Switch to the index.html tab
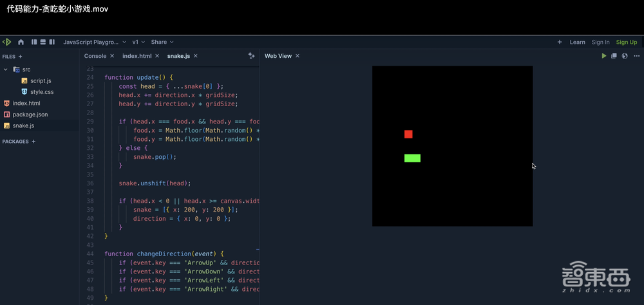Screen dimensions: 644x305 coord(137,56)
